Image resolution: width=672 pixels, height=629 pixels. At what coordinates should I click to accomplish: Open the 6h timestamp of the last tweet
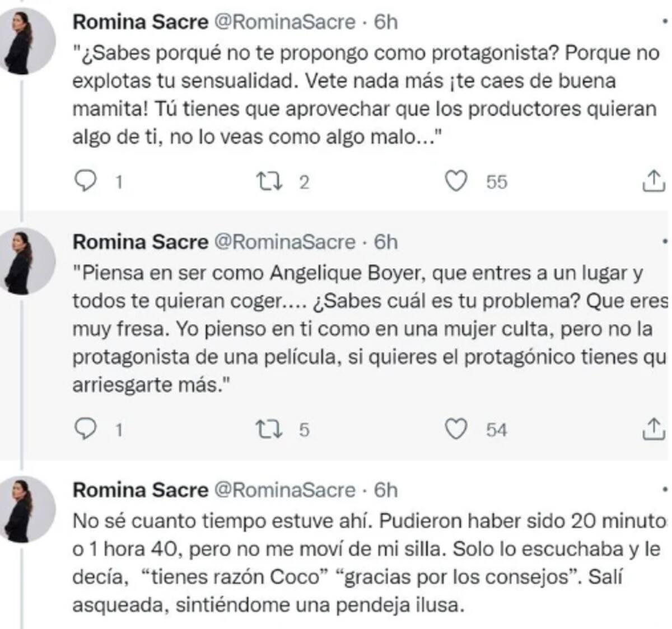(386, 490)
